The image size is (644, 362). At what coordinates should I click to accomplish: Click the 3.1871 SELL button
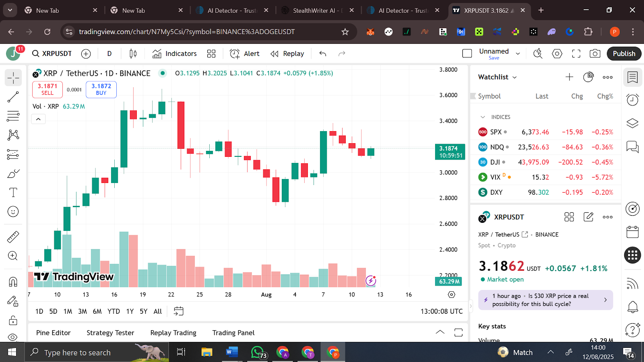[47, 89]
